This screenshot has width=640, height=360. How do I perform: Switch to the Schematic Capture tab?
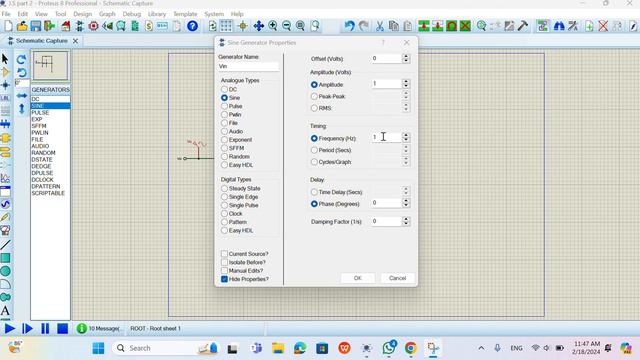click(42, 41)
